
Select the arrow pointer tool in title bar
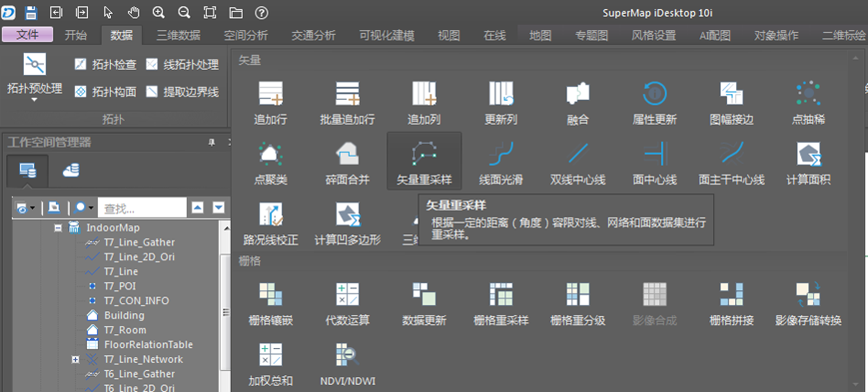(108, 12)
